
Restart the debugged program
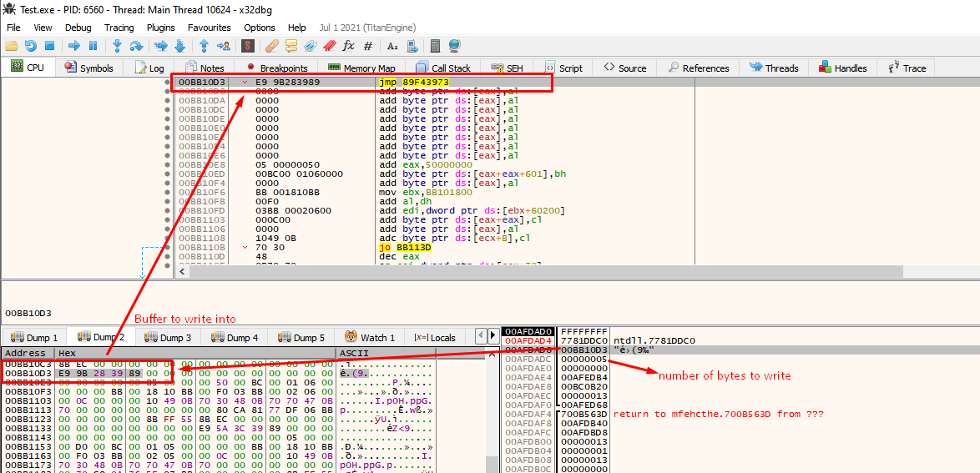[x=30, y=46]
